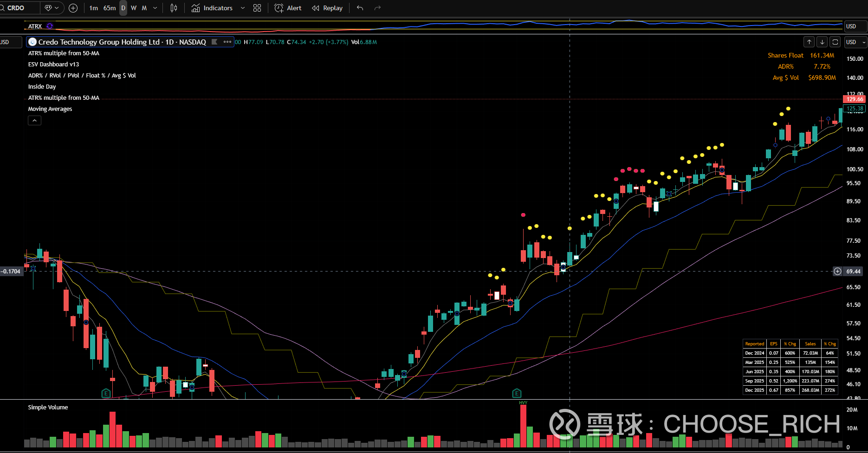The height and width of the screenshot is (453, 868).
Task: Select the ATRX indicator label
Action: [35, 26]
